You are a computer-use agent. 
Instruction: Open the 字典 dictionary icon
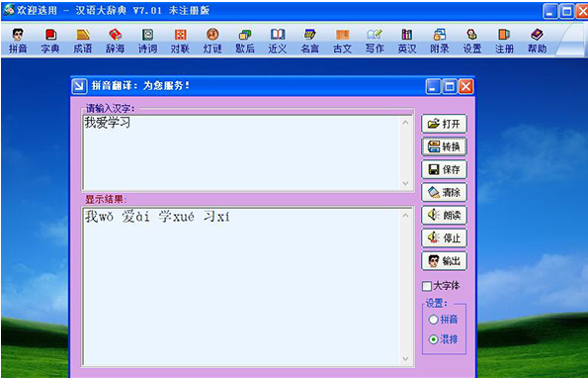pos(50,41)
